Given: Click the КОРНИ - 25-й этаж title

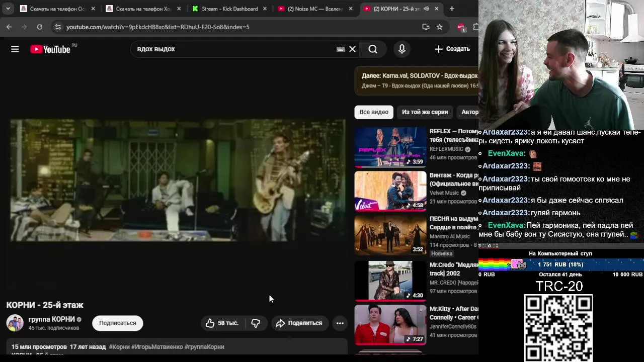Looking at the screenshot, I should [x=45, y=305].
